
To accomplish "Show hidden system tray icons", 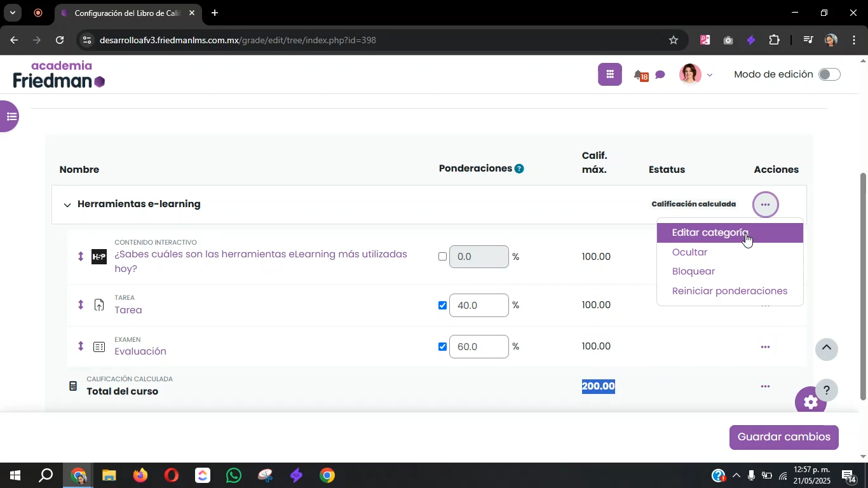I will pyautogui.click(x=736, y=475).
